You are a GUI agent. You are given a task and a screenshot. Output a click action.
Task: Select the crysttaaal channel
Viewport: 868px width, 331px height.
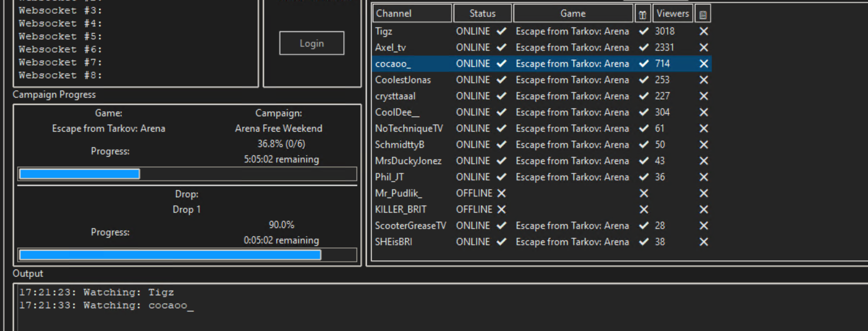(x=395, y=96)
